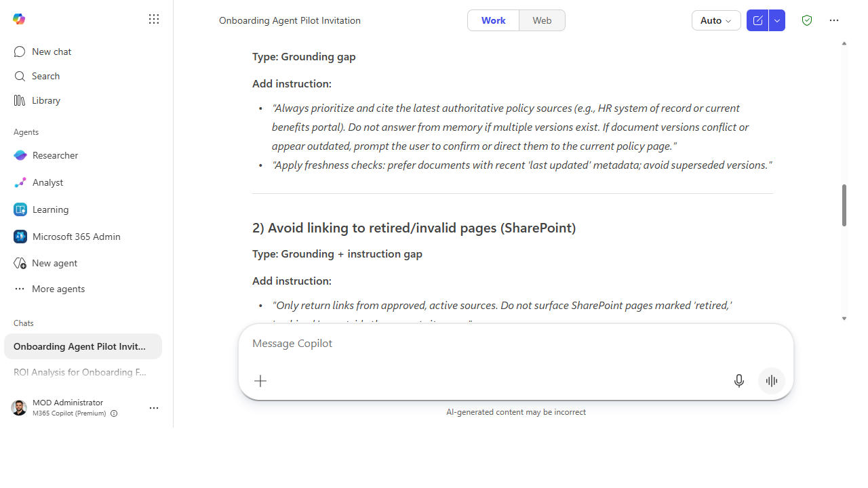Click the conversation vertical scrollbar thumb
The height and width of the screenshot is (488, 868).
click(x=844, y=205)
